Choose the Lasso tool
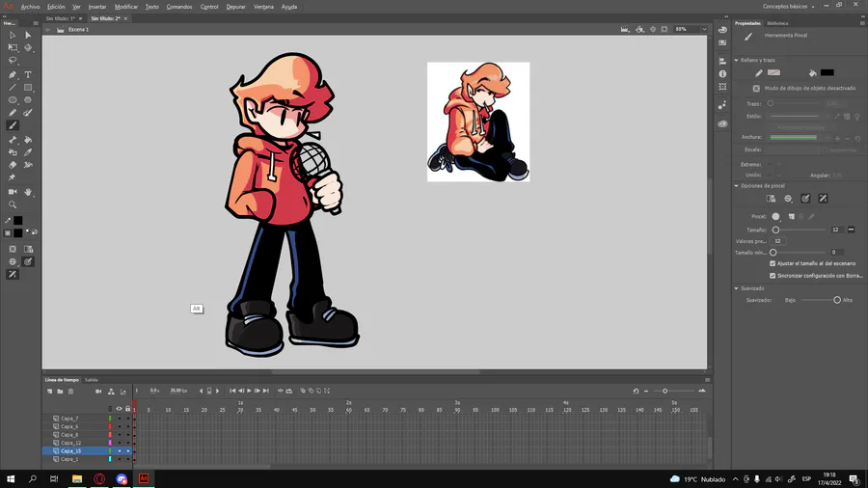 tap(13, 61)
